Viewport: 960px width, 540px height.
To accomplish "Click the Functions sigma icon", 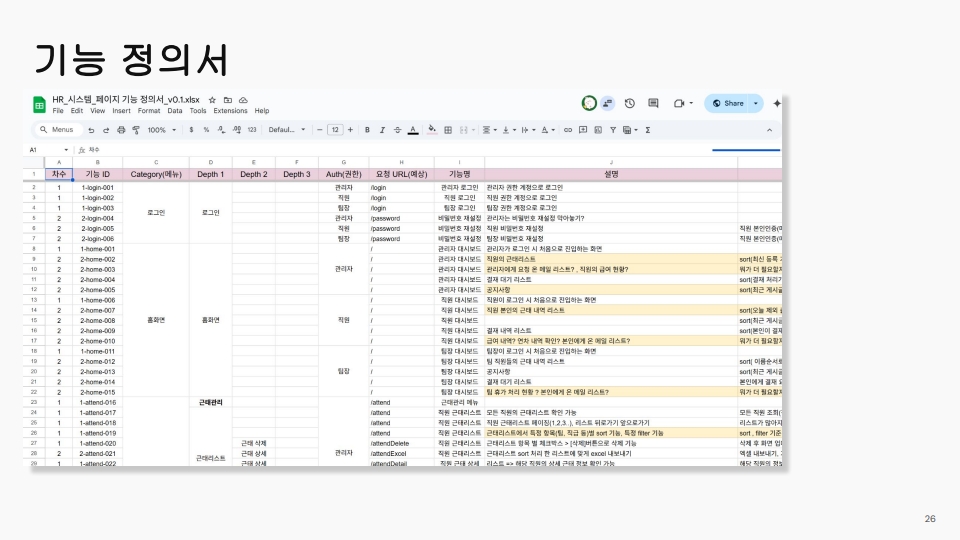I will point(648,130).
